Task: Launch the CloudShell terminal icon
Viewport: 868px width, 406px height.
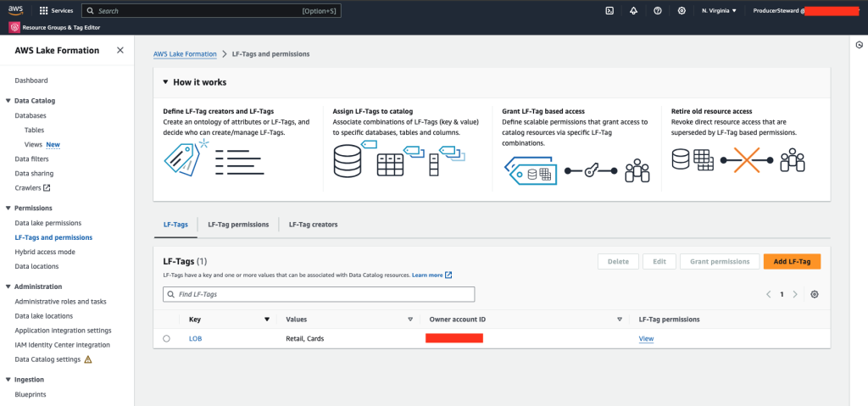Action: click(609, 10)
